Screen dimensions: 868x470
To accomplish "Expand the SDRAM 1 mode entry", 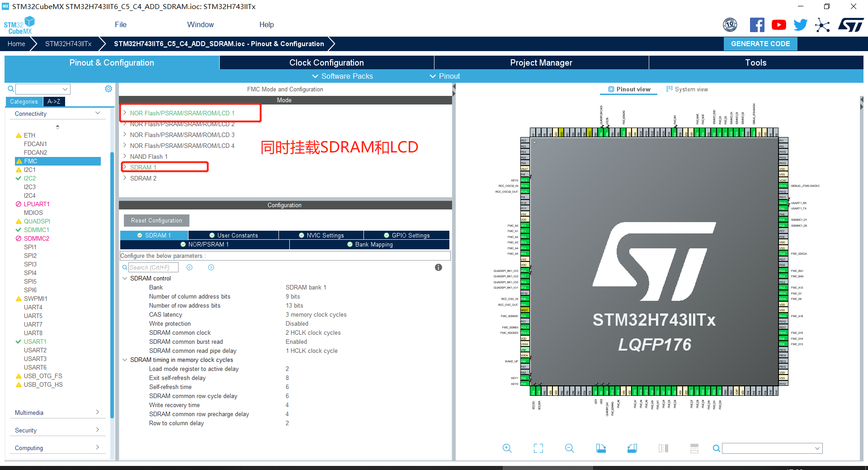I will 125,167.
